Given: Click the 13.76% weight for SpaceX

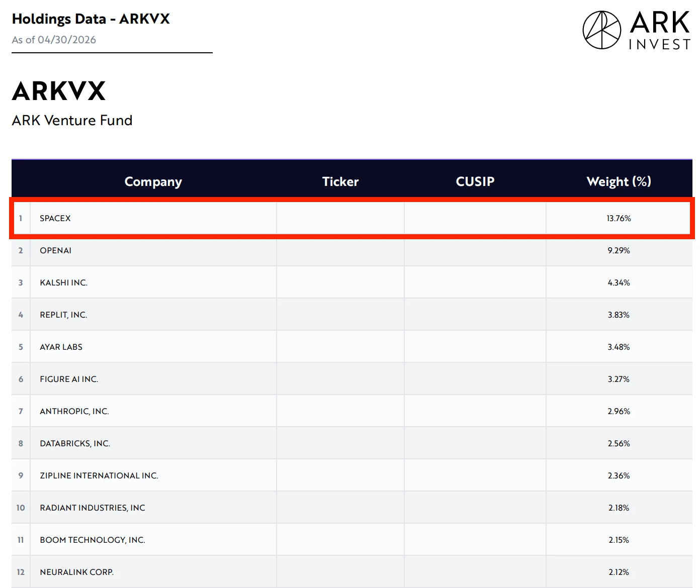Looking at the screenshot, I should pyautogui.click(x=619, y=218).
